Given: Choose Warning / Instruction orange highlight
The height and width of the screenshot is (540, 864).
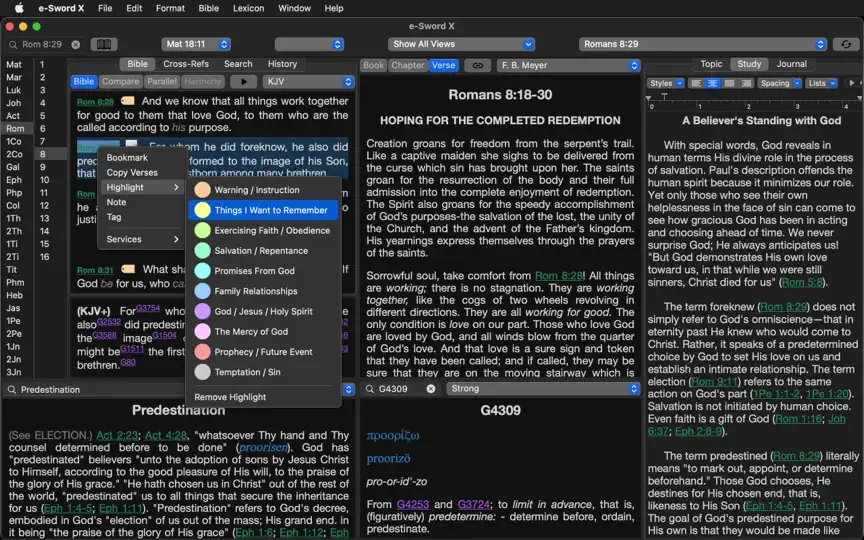Looking at the screenshot, I should click(263, 190).
